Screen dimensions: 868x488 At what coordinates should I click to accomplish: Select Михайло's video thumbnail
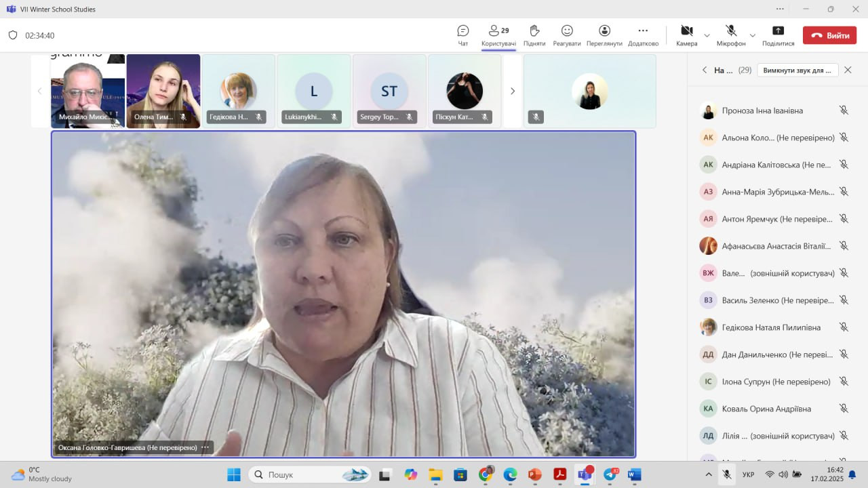pyautogui.click(x=88, y=91)
